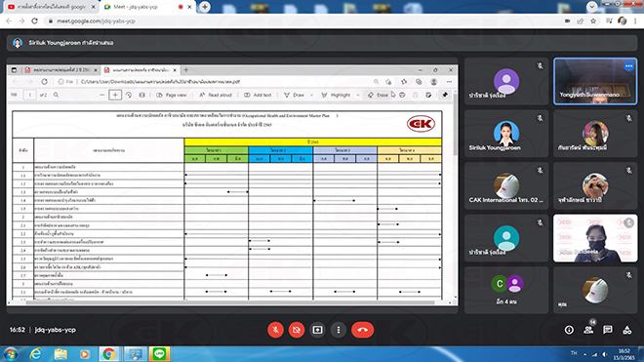Open LINE app from taskbar
The height and width of the screenshot is (362, 644).
pos(159,354)
